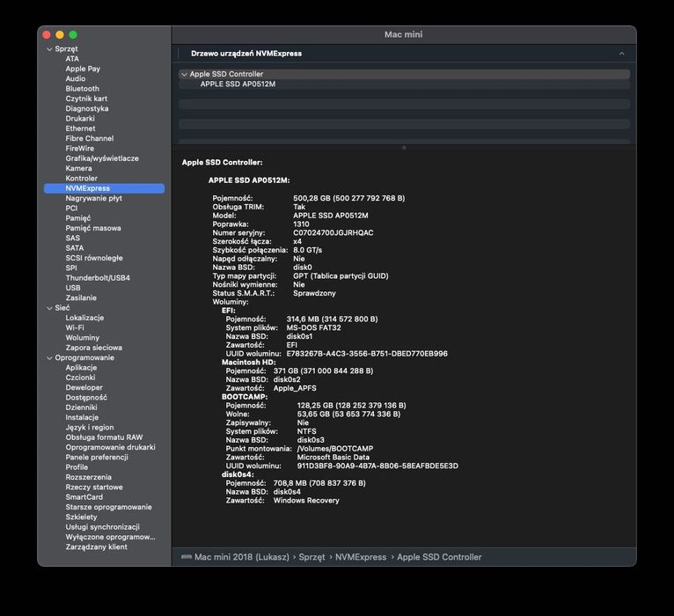Open the Audio hardware entry
Screen dimensions: 674x616
75,78
